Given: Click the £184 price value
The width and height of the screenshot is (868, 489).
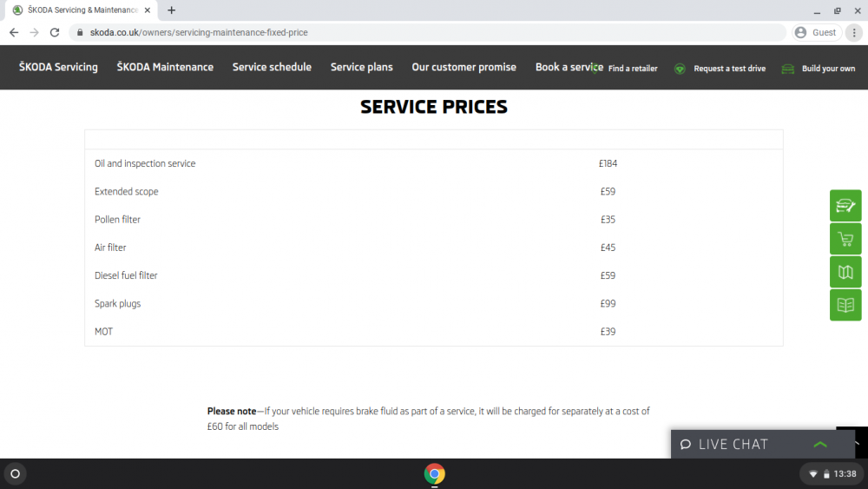Looking at the screenshot, I should [x=608, y=163].
